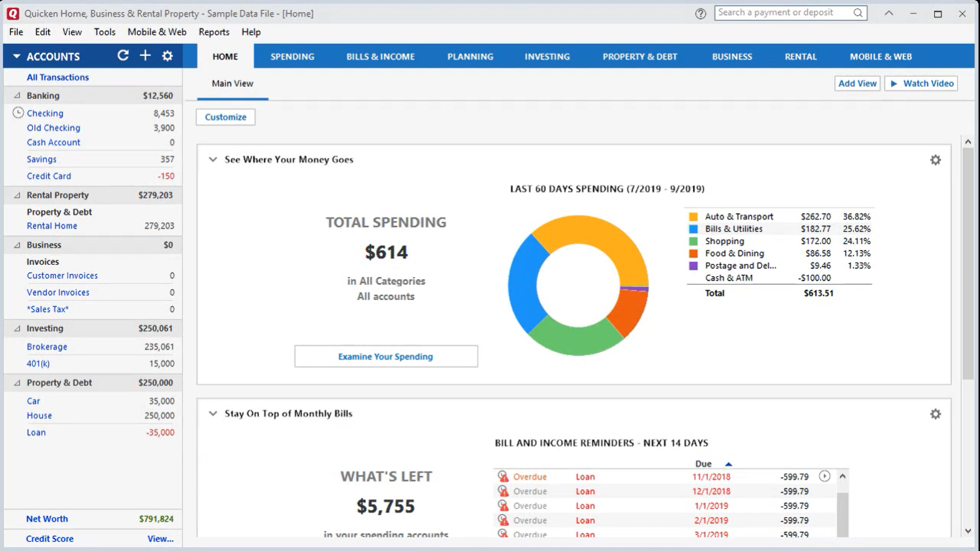Collapse the Rental Property account group
The image size is (980, 551).
17,195
